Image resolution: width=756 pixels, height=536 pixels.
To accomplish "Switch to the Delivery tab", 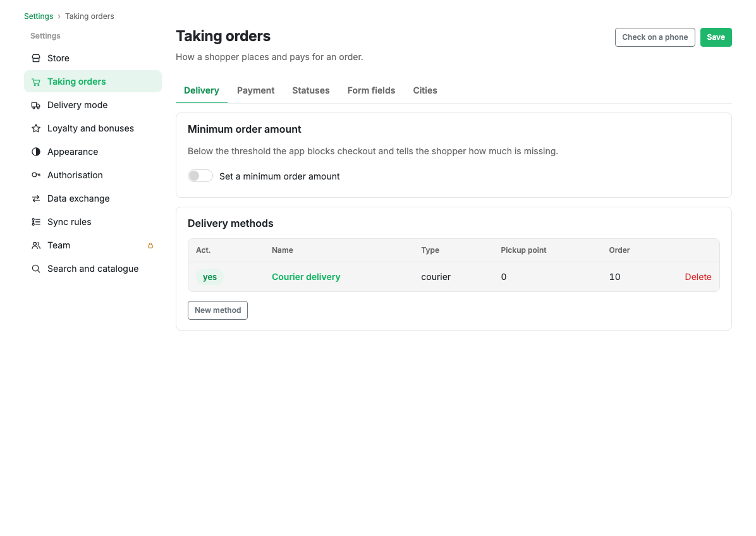I will point(202,90).
